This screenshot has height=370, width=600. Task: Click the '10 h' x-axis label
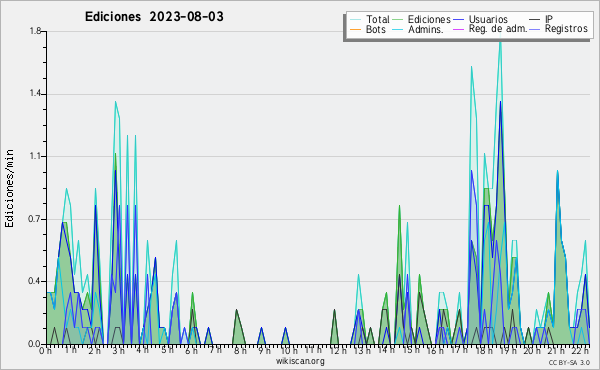[x=288, y=350]
